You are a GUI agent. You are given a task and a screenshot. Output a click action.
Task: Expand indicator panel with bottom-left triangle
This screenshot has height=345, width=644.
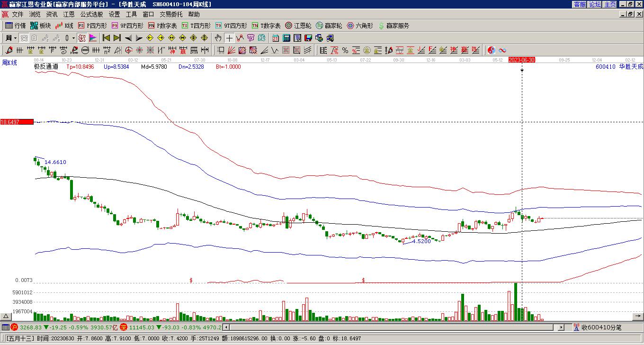point(6,317)
